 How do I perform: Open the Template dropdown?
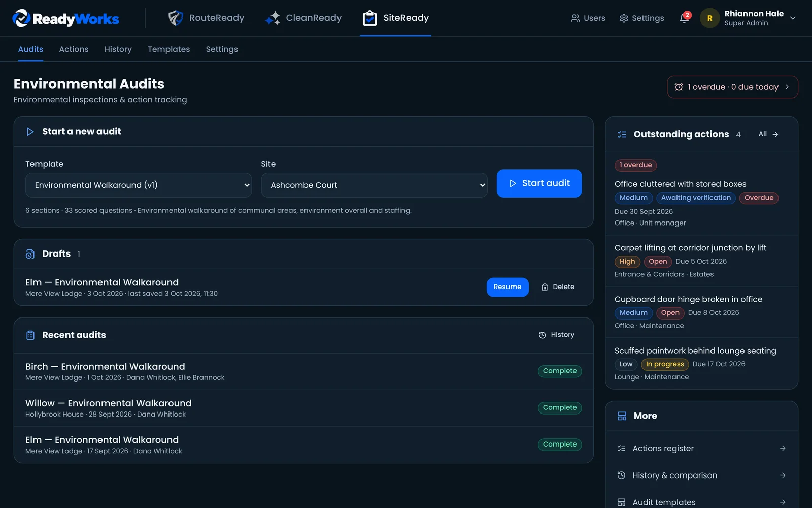point(139,185)
